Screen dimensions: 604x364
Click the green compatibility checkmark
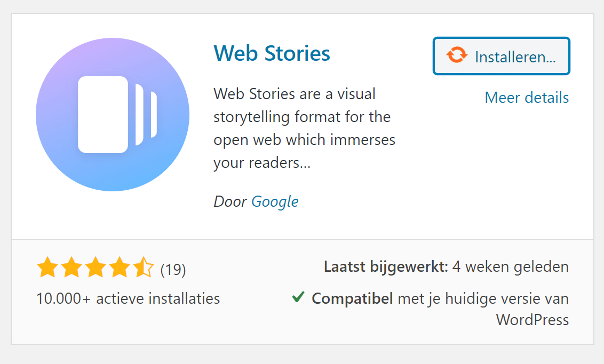pyautogui.click(x=298, y=297)
